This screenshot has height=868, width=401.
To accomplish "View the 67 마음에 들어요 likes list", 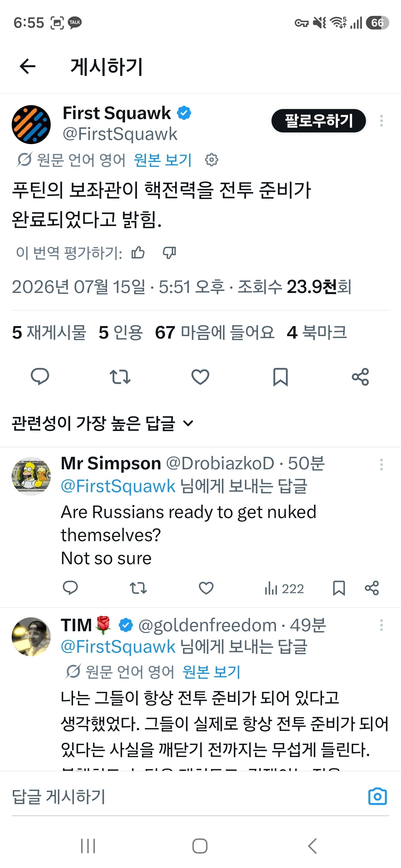I will point(214,332).
